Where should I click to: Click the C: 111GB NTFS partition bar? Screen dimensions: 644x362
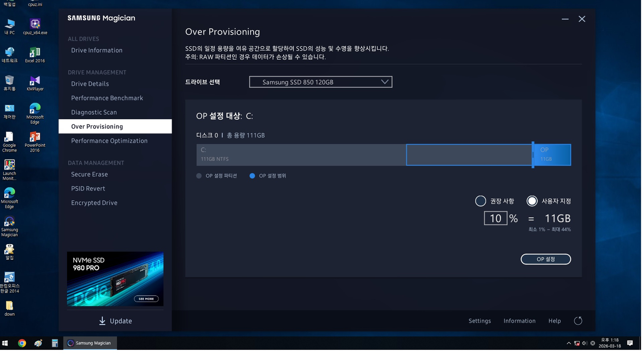302,155
